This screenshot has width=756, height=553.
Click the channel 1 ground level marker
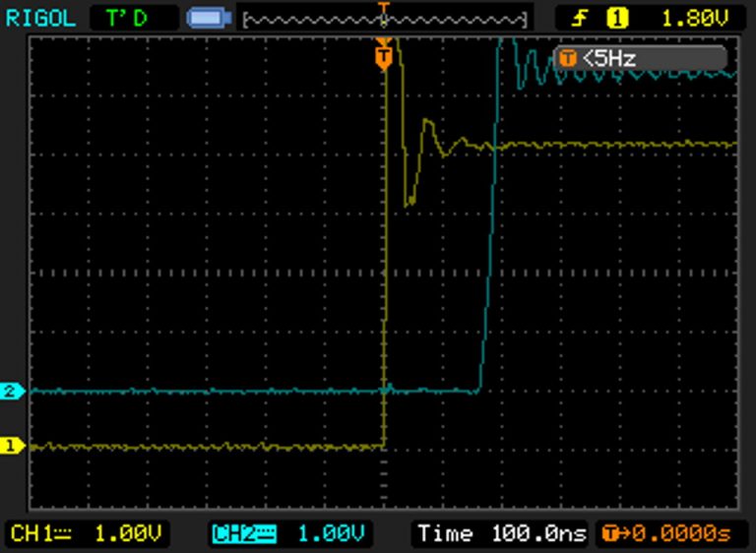(x=13, y=445)
